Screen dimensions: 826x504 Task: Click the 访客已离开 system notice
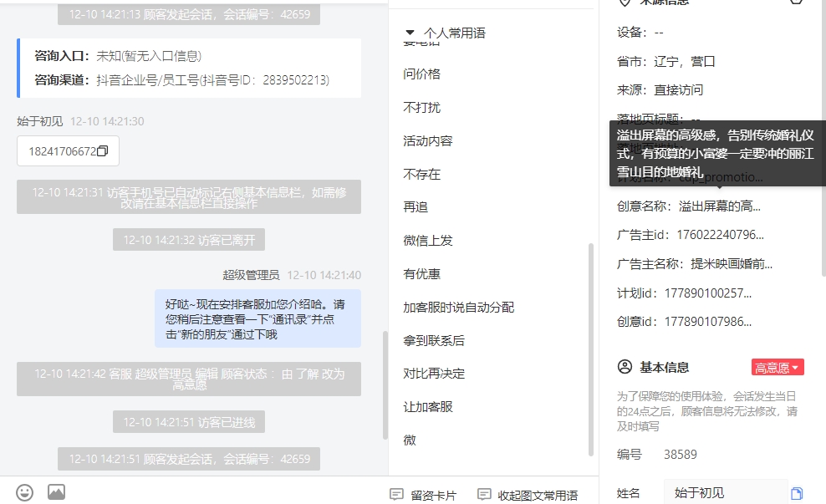189,240
